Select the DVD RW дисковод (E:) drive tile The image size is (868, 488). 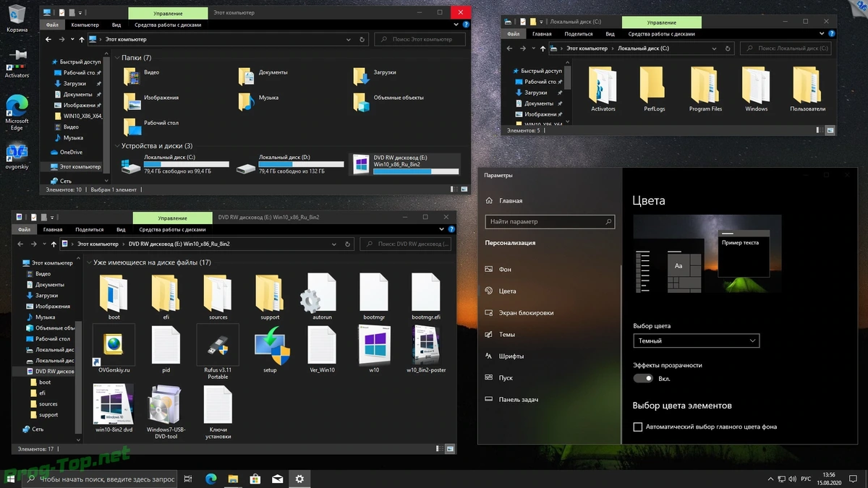pos(405,164)
